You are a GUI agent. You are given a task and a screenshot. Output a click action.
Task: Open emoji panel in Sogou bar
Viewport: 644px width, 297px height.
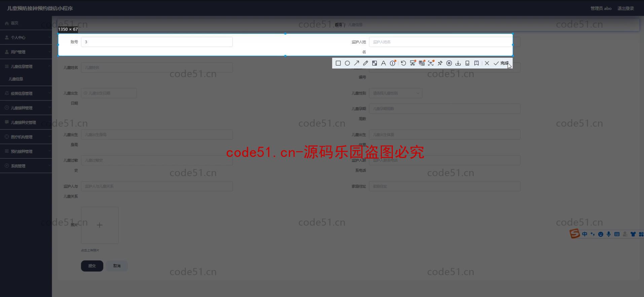(x=601, y=234)
